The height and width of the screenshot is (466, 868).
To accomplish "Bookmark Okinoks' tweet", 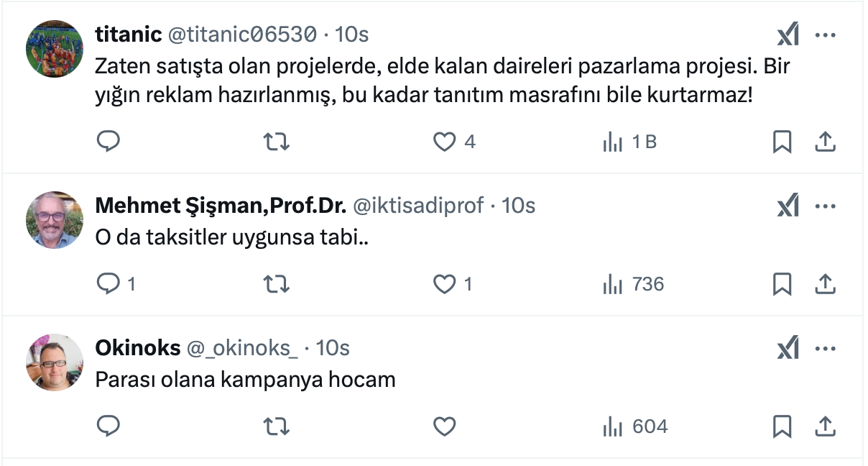I will click(782, 426).
